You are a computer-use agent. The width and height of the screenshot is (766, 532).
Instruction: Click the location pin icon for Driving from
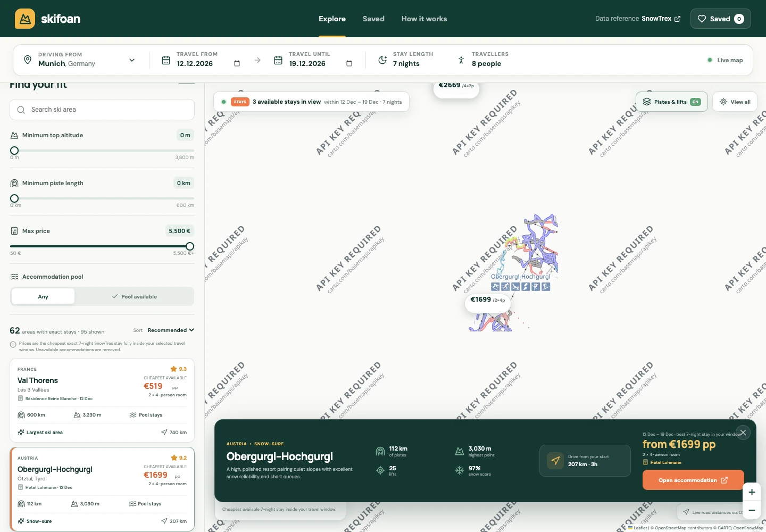(28, 60)
